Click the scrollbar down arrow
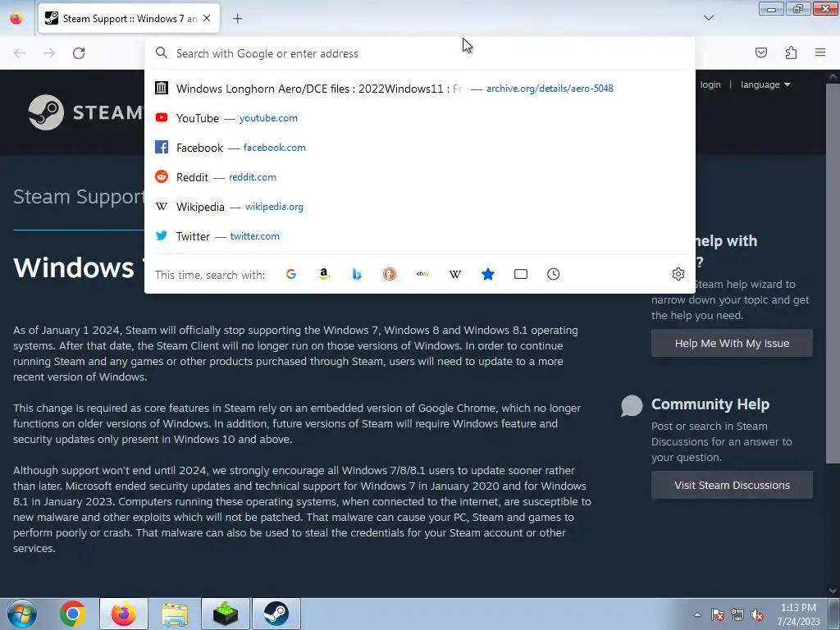 coord(833,591)
